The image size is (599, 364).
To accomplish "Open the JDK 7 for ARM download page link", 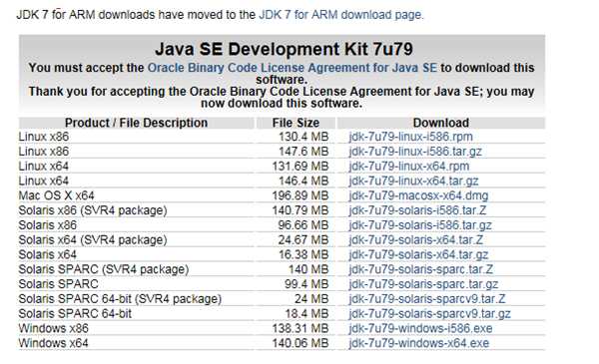I will point(340,15).
